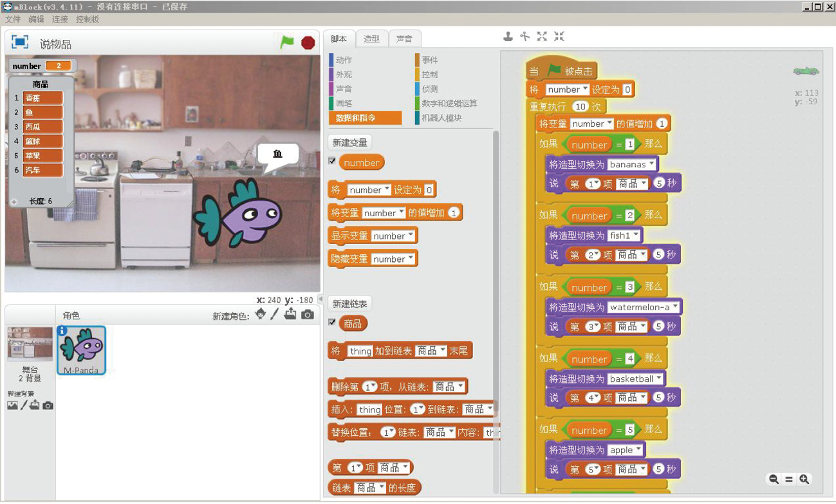
Task: Click the 汽车 item in the 商品 list
Action: point(43,171)
